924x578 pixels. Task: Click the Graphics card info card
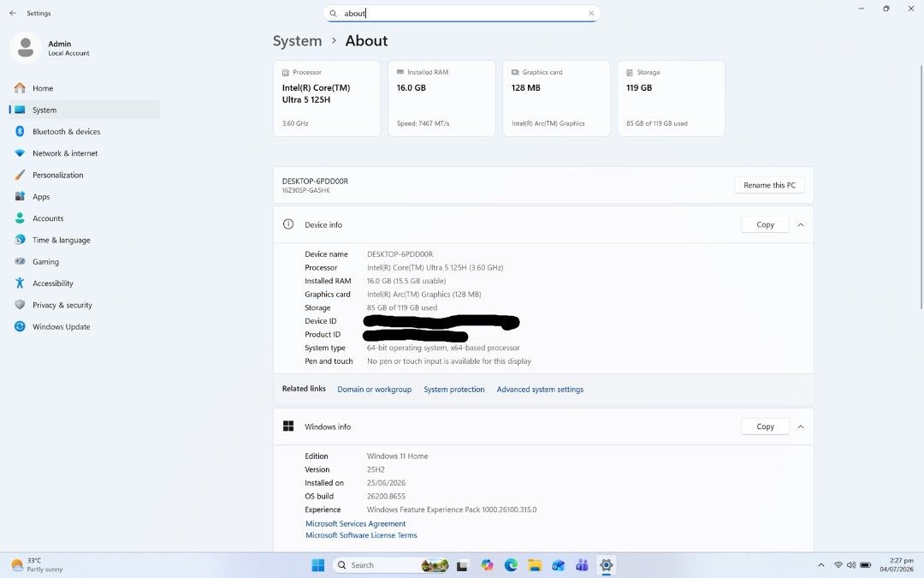click(x=556, y=98)
